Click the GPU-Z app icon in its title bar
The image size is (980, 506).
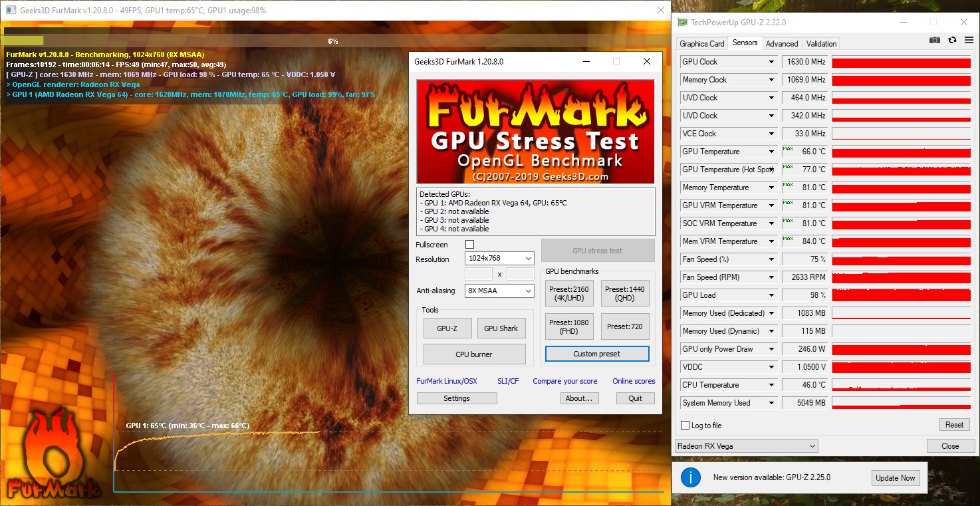pyautogui.click(x=682, y=22)
